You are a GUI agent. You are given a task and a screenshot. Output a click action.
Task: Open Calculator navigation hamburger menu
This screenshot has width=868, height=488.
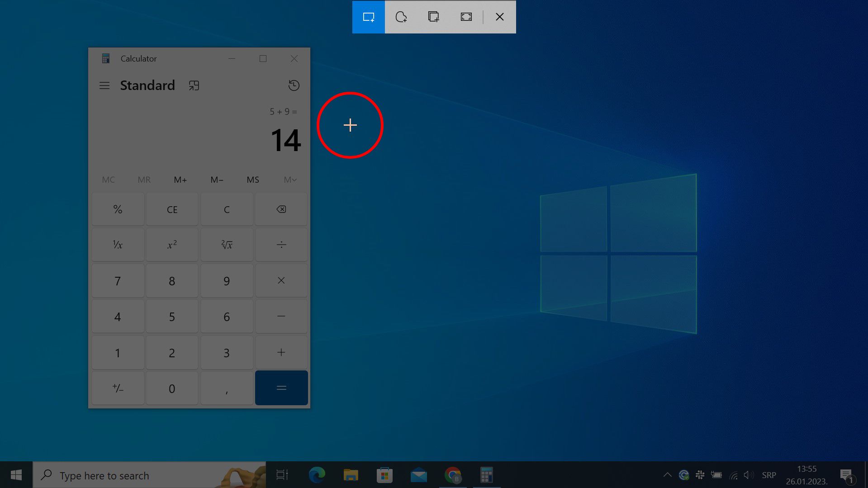pos(104,85)
